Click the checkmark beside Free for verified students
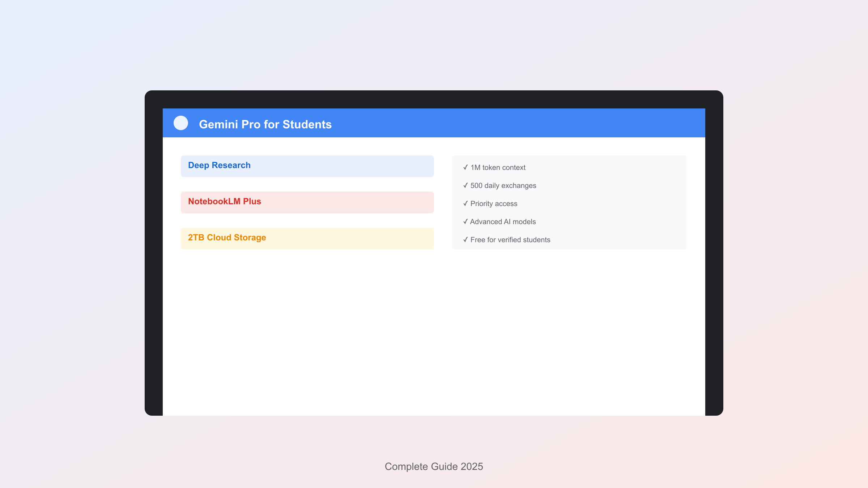Screen dimensions: 868x488 click(465, 240)
